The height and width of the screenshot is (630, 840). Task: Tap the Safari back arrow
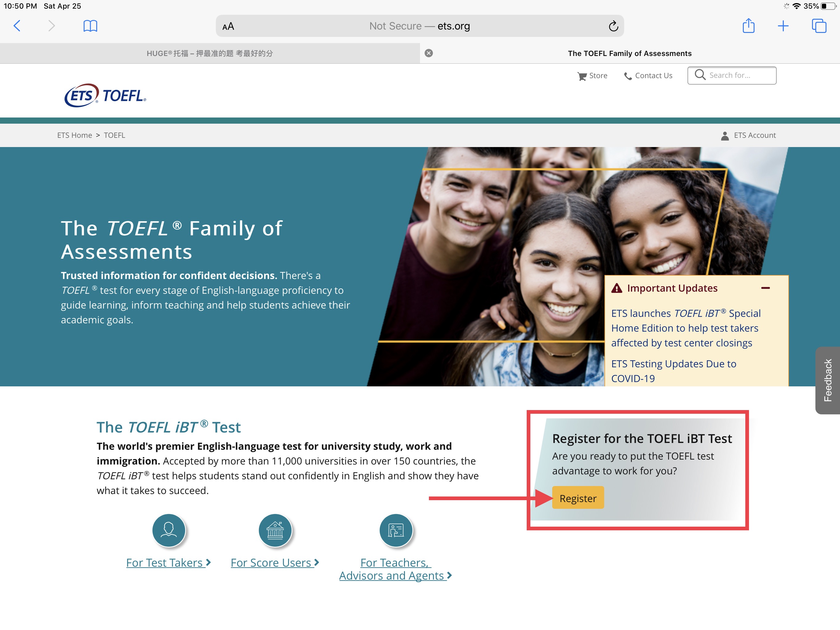pyautogui.click(x=17, y=26)
